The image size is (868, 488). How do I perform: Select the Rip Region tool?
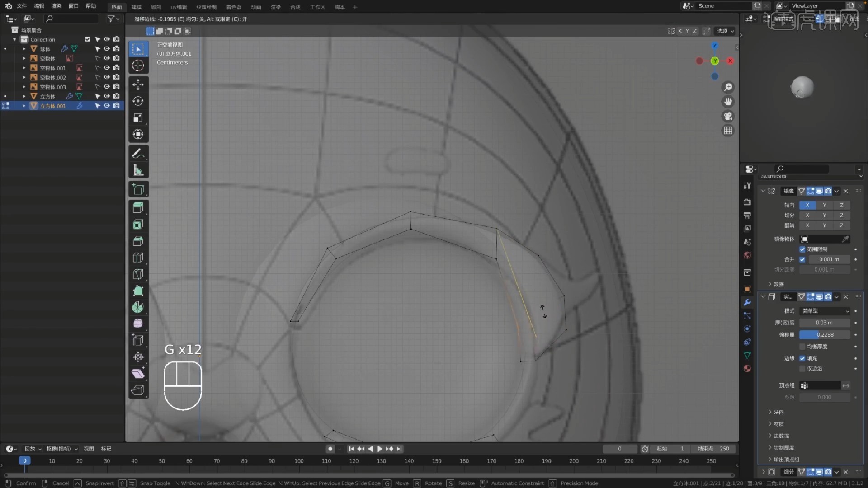[x=138, y=390]
